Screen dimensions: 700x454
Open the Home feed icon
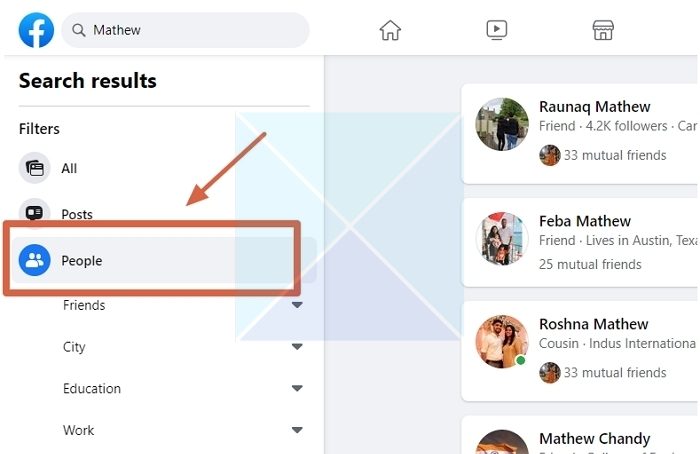click(x=390, y=30)
